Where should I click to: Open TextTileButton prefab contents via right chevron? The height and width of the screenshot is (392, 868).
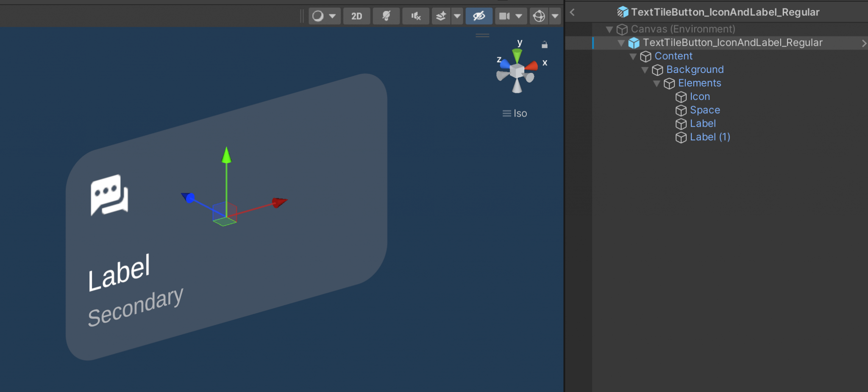tap(863, 43)
